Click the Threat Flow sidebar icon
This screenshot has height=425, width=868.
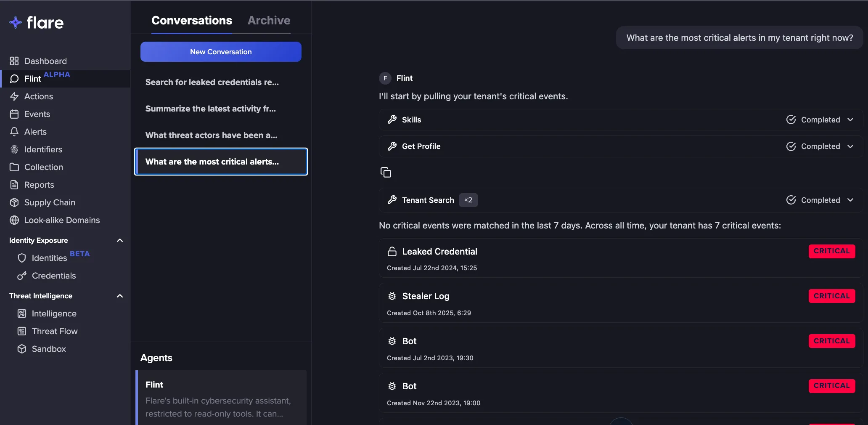pyautogui.click(x=22, y=331)
